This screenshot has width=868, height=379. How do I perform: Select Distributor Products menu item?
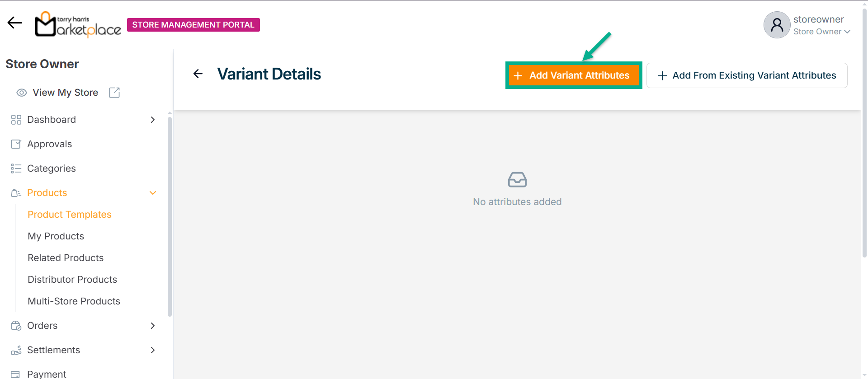72,280
